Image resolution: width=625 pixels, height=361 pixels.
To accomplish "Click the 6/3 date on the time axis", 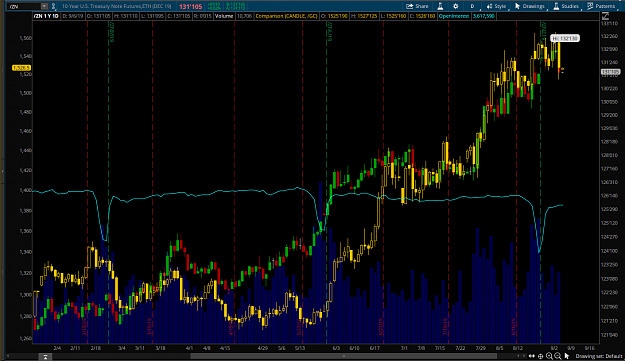I will tap(336, 348).
